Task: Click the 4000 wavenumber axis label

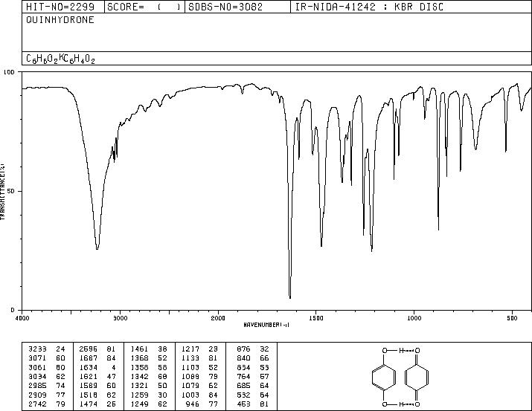Action: (x=22, y=318)
